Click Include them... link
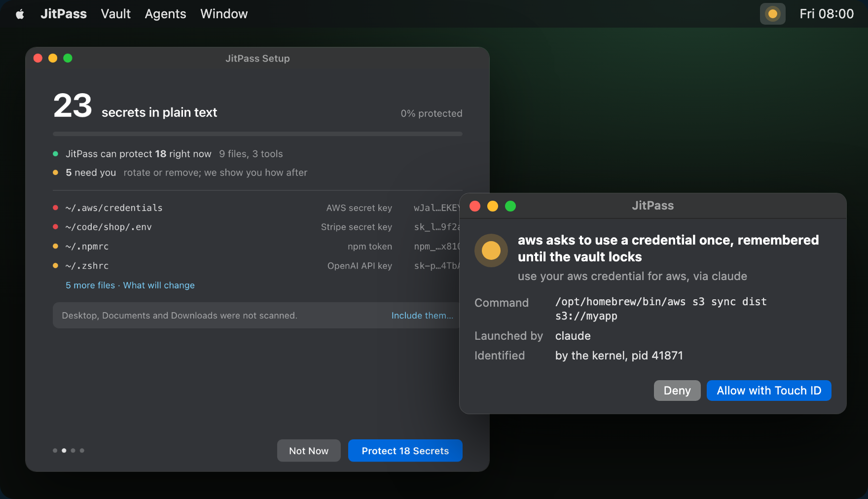868x499 pixels. click(x=422, y=316)
